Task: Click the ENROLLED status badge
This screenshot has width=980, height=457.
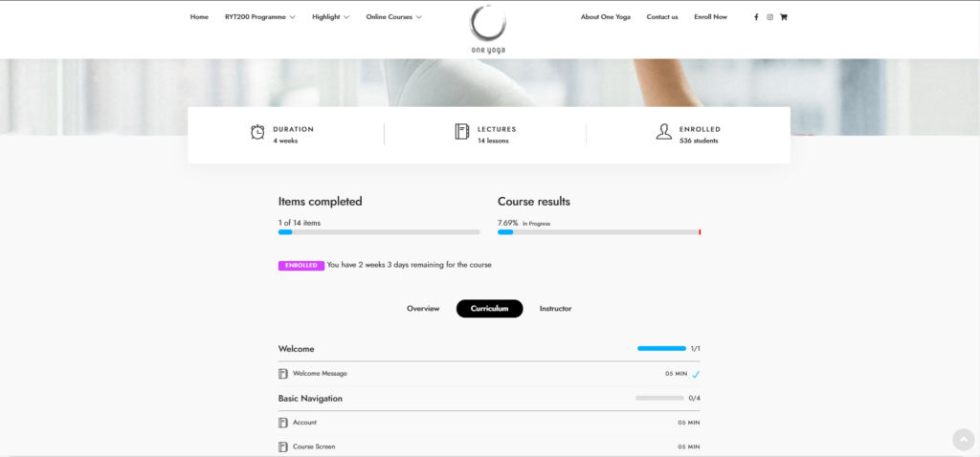Action: [x=301, y=266]
